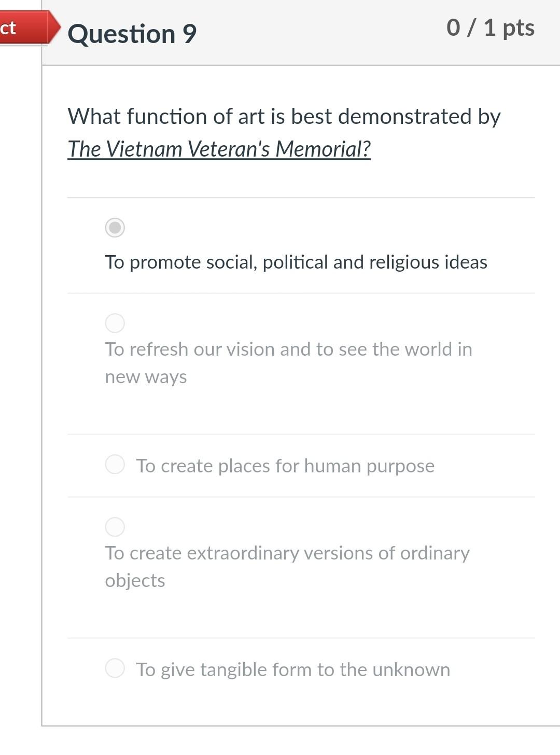Pick radio for extraordinary versions of ordinary objects
Image resolution: width=560 pixels, height=755 pixels.
[115, 527]
